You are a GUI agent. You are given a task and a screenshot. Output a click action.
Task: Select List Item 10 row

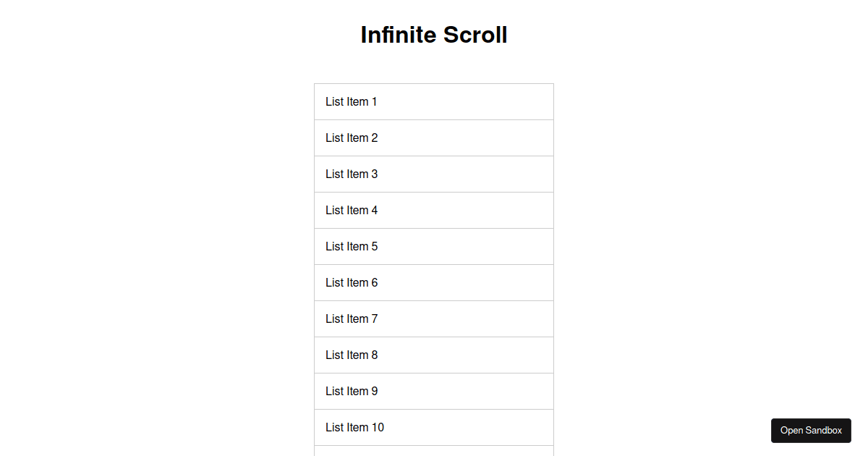click(433, 428)
